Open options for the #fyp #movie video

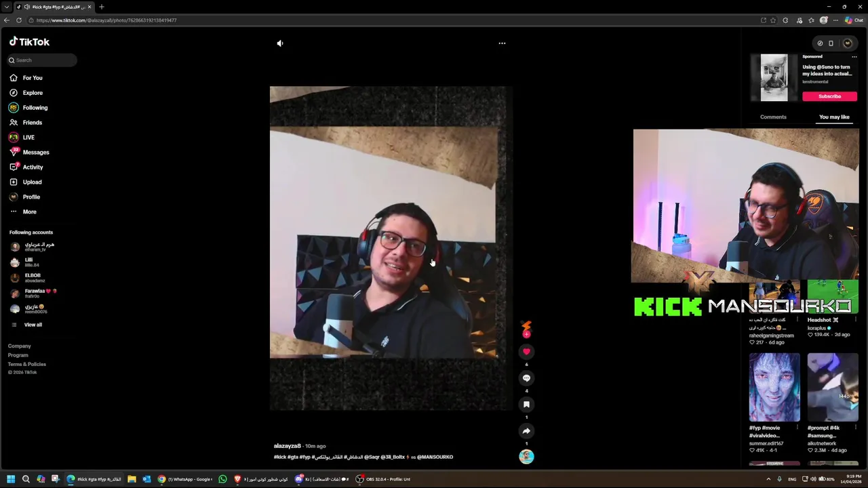(x=797, y=428)
